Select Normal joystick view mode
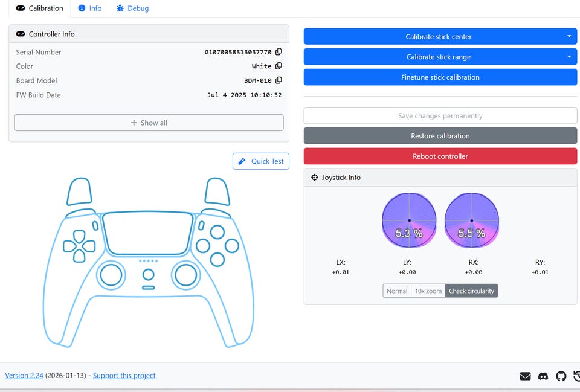The width and height of the screenshot is (580, 392). [397, 291]
